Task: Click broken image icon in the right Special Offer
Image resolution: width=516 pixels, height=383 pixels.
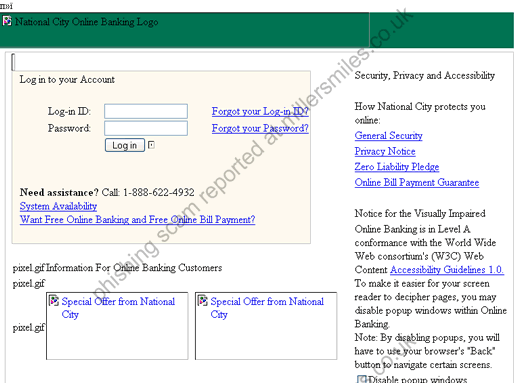Action: point(203,301)
